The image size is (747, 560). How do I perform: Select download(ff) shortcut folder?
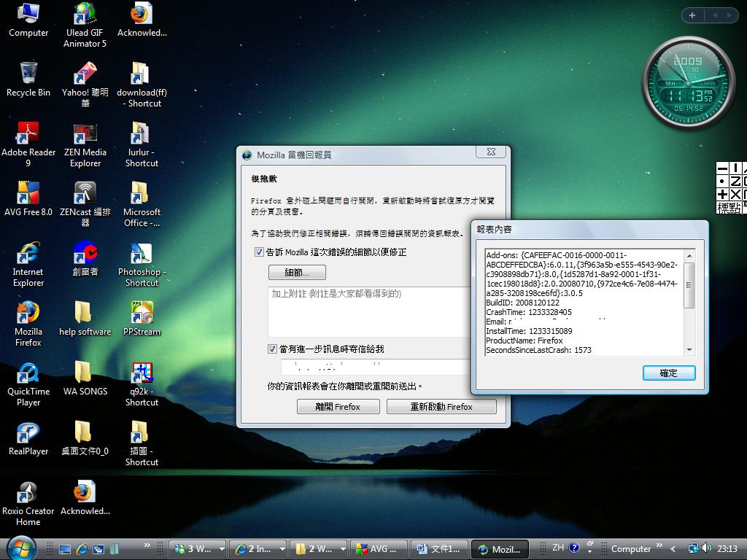[x=142, y=85]
